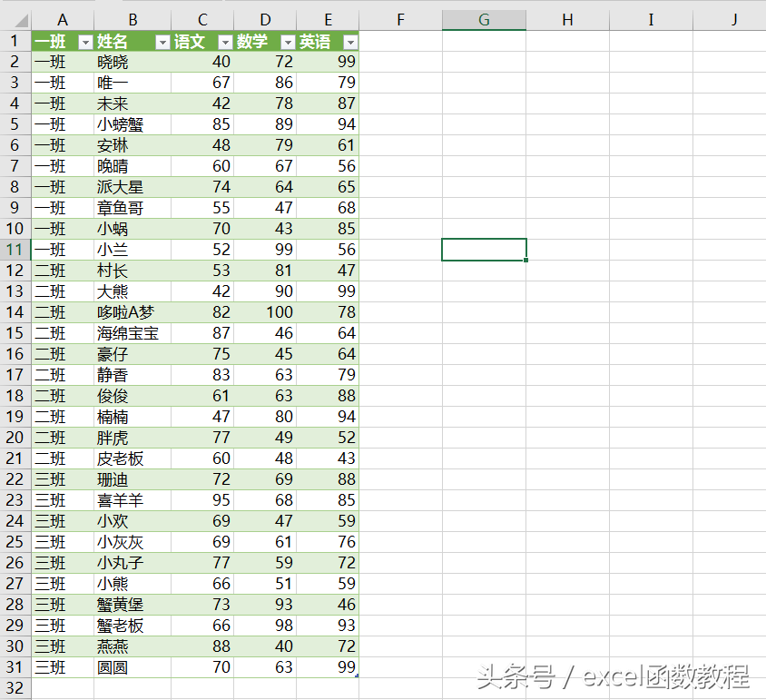This screenshot has width=766, height=700.
Task: Click the cell containing 章鱼哥
Action: coord(133,208)
